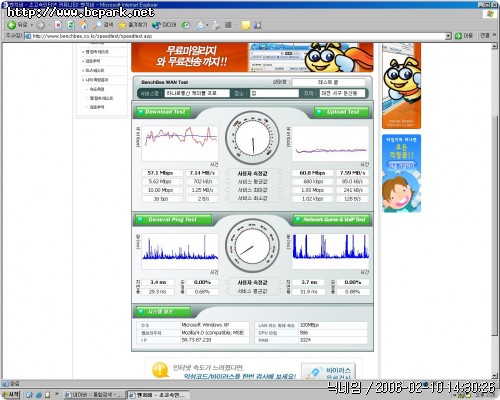
Task: Click the blue child side banner ad
Action: [x=402, y=173]
